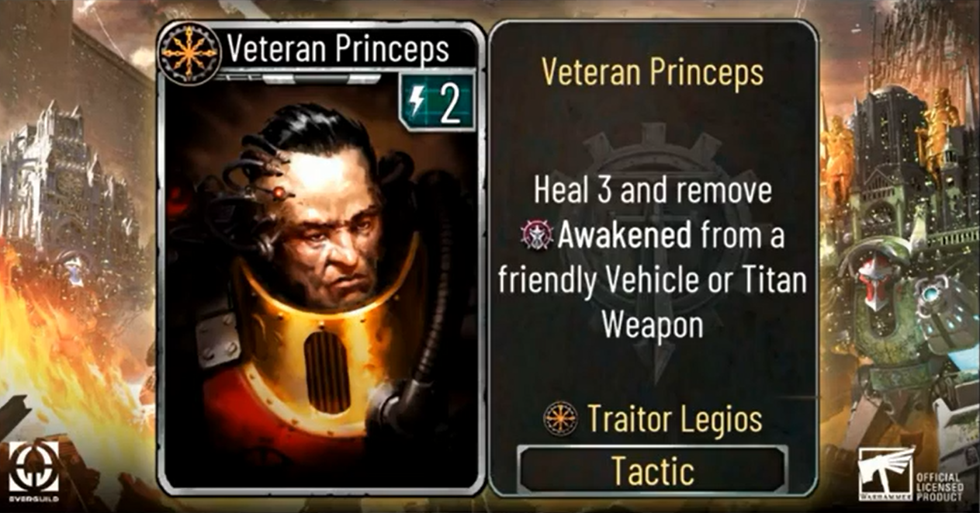980x513 pixels.
Task: Click the Tactic card type label
Action: pos(652,470)
